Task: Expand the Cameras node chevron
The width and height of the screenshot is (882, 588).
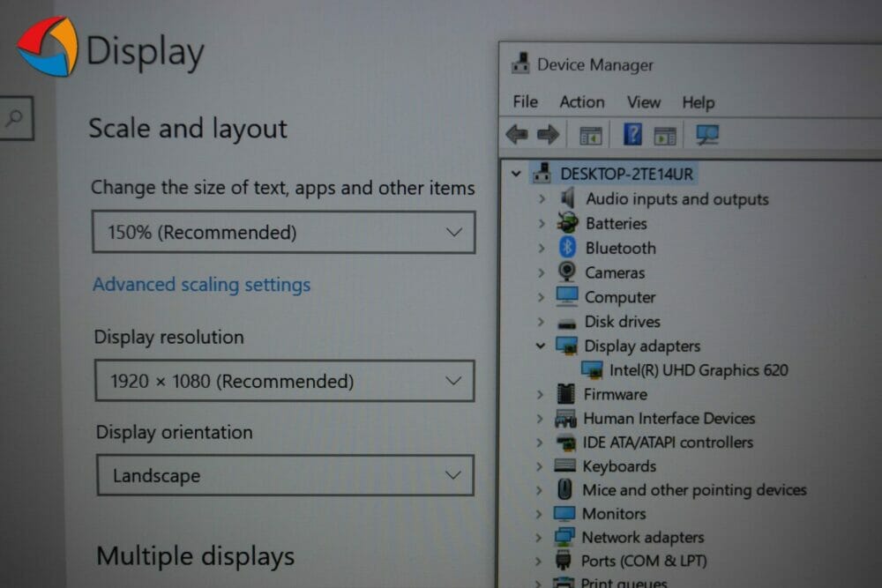Action: [542, 272]
